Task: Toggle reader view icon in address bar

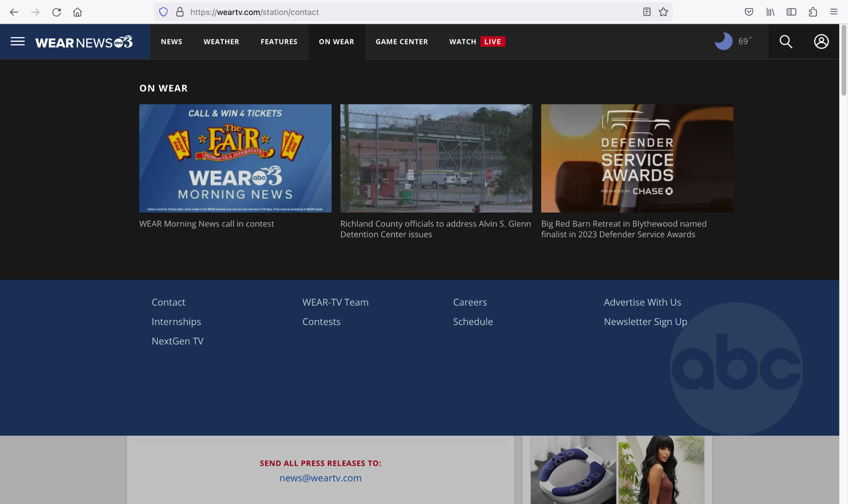Action: click(647, 12)
